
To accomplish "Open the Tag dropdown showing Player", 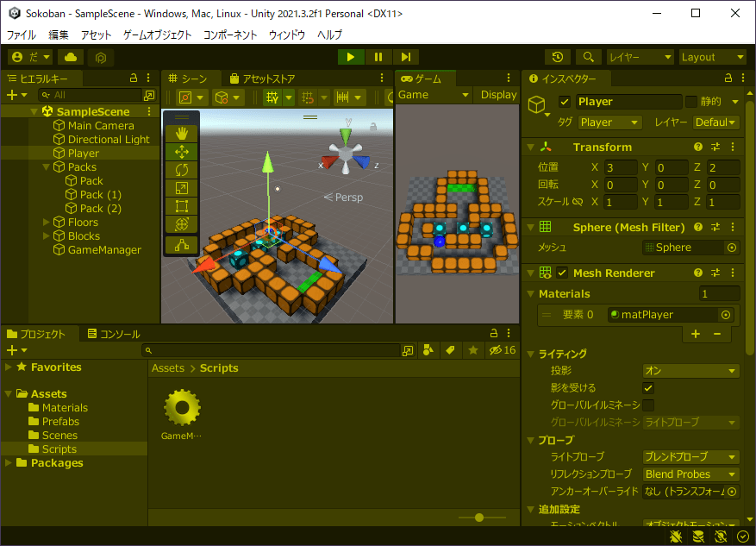I will pos(609,122).
